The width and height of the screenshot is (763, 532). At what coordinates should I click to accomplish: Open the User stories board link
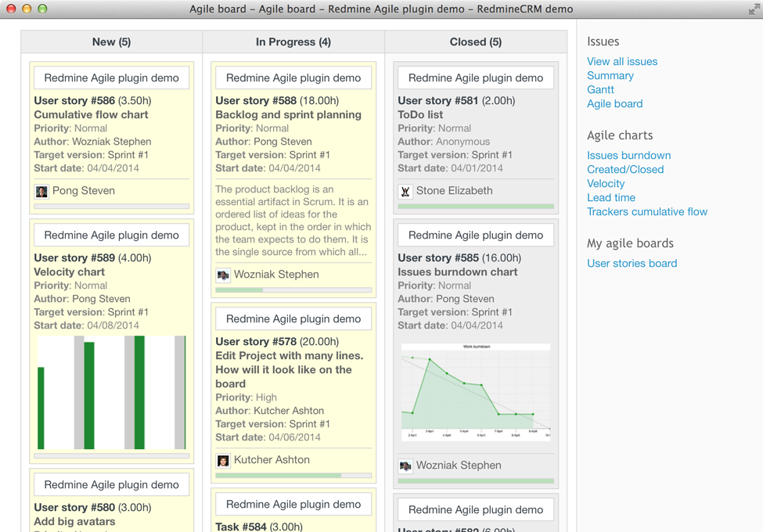coord(632,264)
